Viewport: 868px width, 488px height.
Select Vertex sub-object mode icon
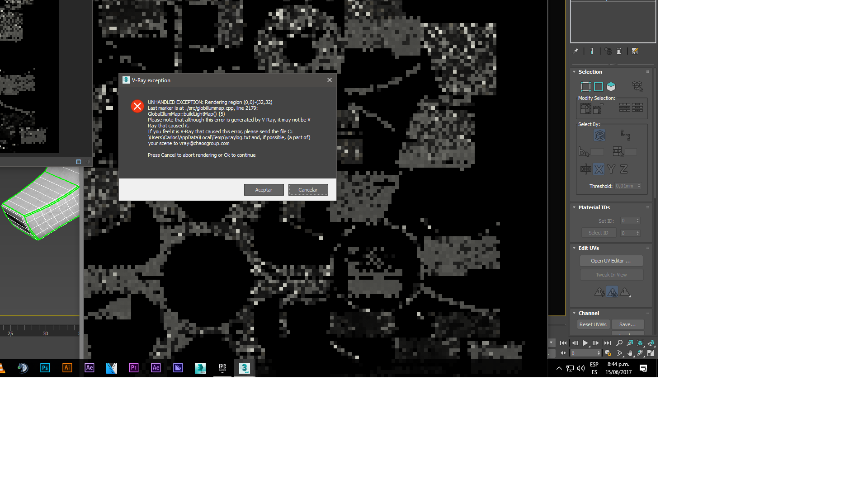[x=585, y=86]
